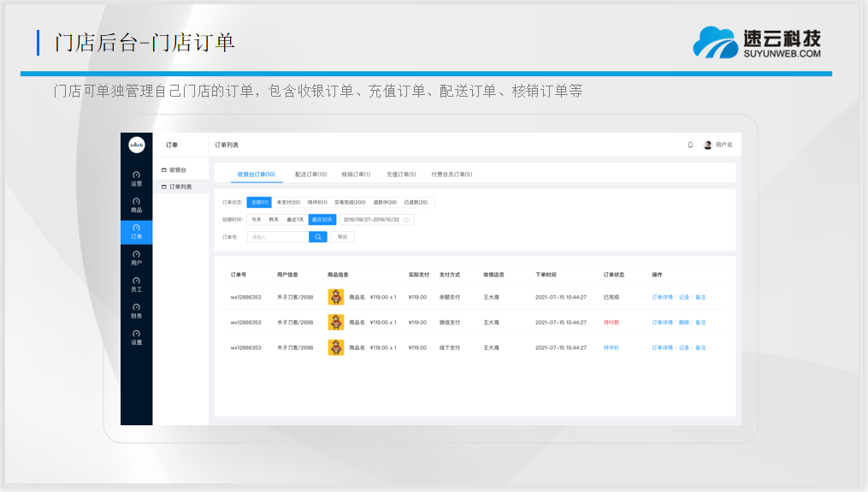Click the calendar icon in date range
The width and height of the screenshot is (868, 492).
(407, 220)
